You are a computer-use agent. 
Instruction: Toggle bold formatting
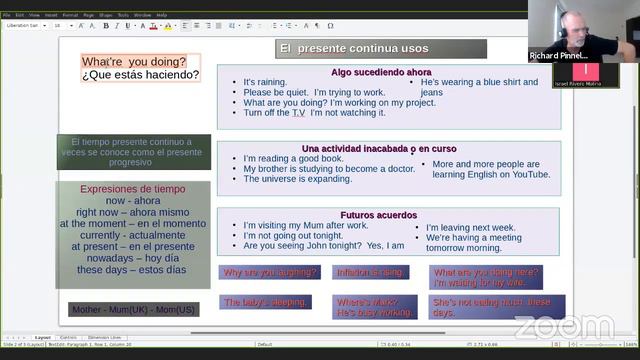[x=106, y=26]
